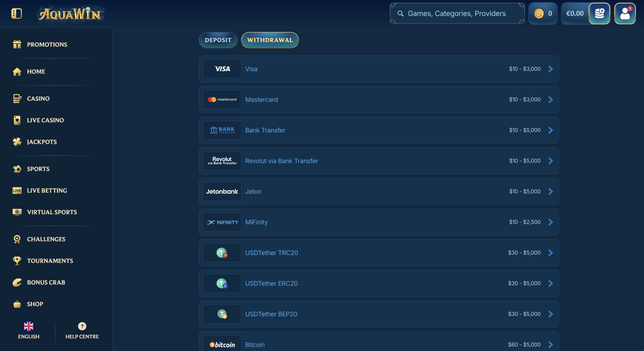Choose the Jeton method label
The image size is (644, 351).
click(x=253, y=191)
